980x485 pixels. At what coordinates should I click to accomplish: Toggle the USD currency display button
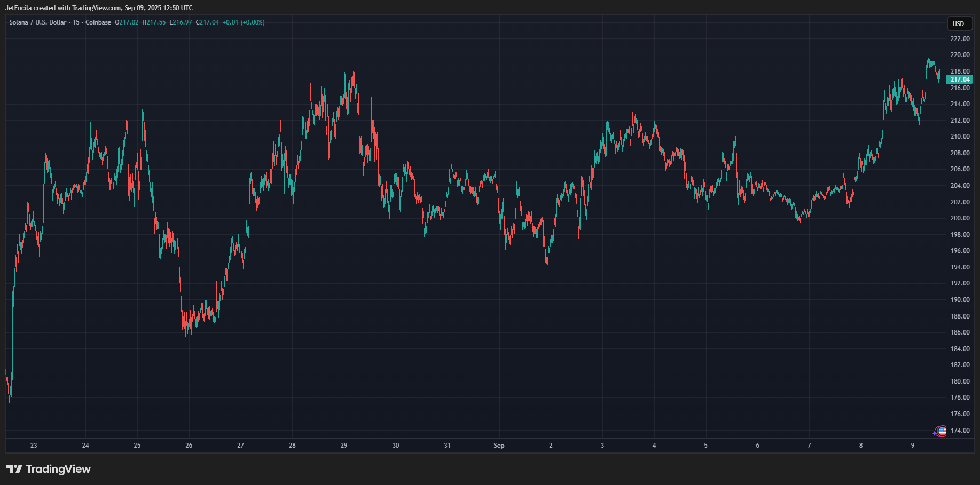point(959,24)
